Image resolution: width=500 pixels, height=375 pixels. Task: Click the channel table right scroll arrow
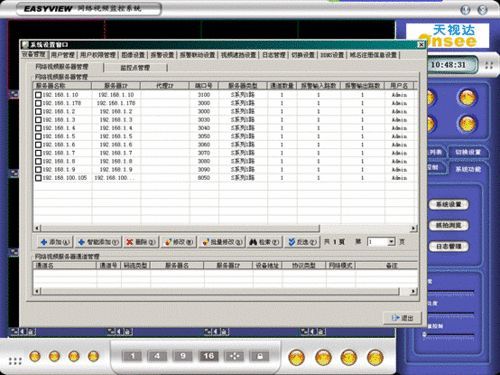pyautogui.click(x=413, y=291)
